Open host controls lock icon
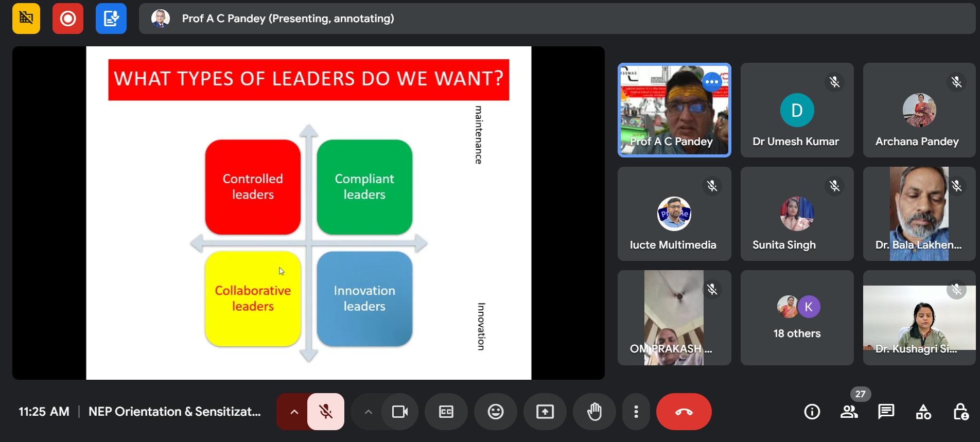The width and height of the screenshot is (980, 442). (960, 412)
